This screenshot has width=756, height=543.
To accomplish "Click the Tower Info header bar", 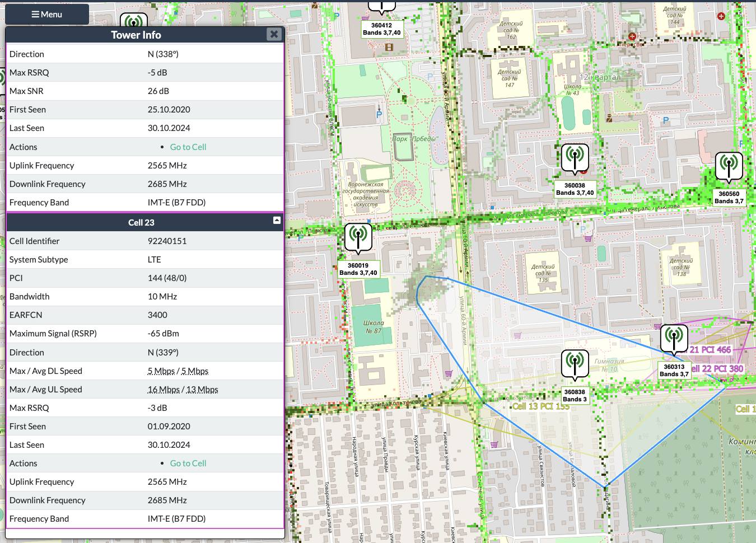I will (136, 34).
